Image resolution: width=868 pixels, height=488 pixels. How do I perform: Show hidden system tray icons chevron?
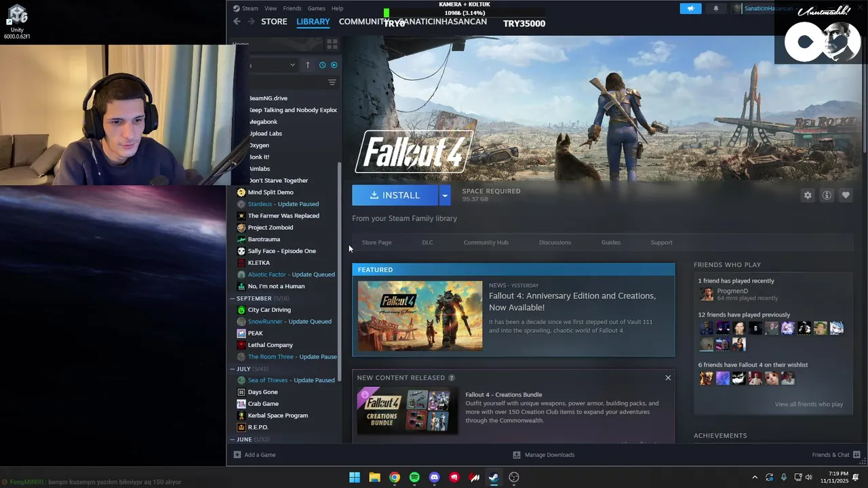(755, 477)
